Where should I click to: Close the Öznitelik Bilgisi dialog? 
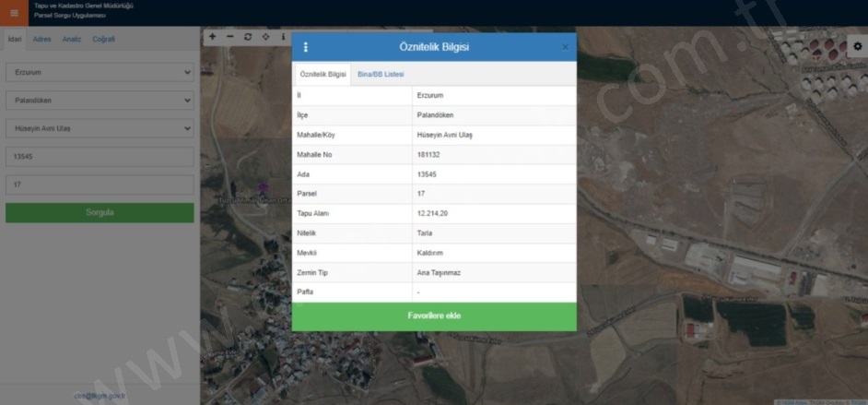565,47
